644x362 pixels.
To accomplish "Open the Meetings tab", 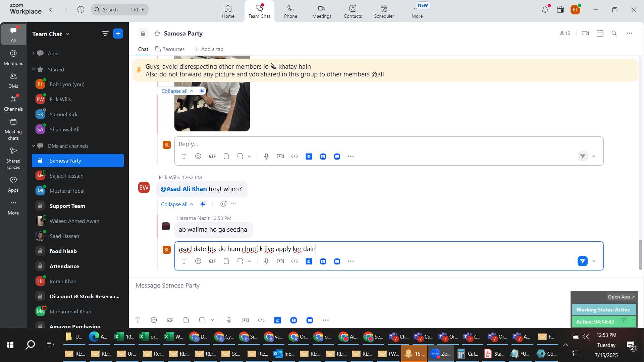I will 322,11.
